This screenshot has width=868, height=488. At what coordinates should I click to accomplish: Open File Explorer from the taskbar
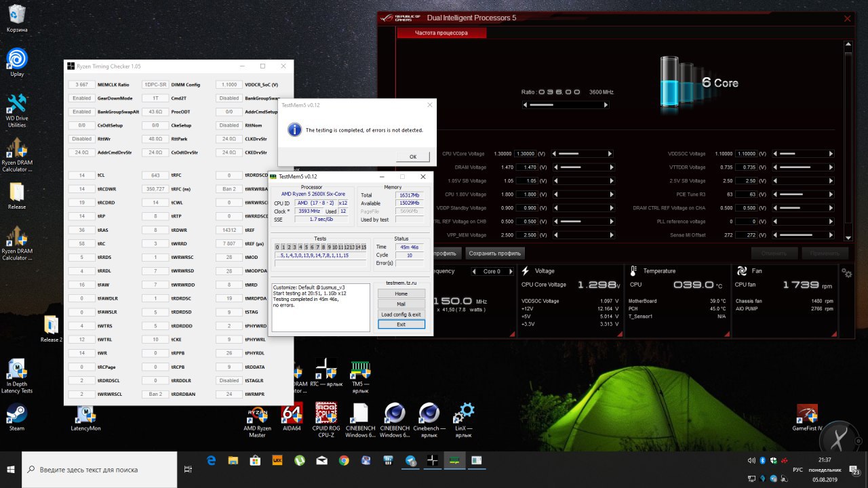pos(233,460)
